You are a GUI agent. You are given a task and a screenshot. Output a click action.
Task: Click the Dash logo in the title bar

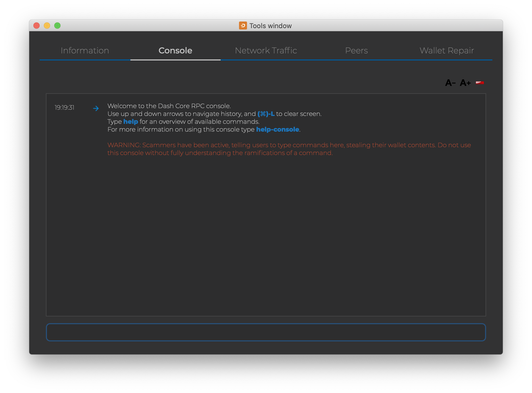[243, 26]
